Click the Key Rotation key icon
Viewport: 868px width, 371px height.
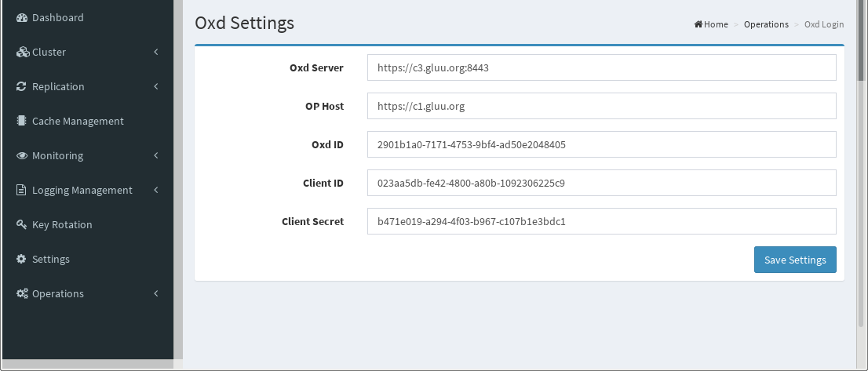pos(22,224)
